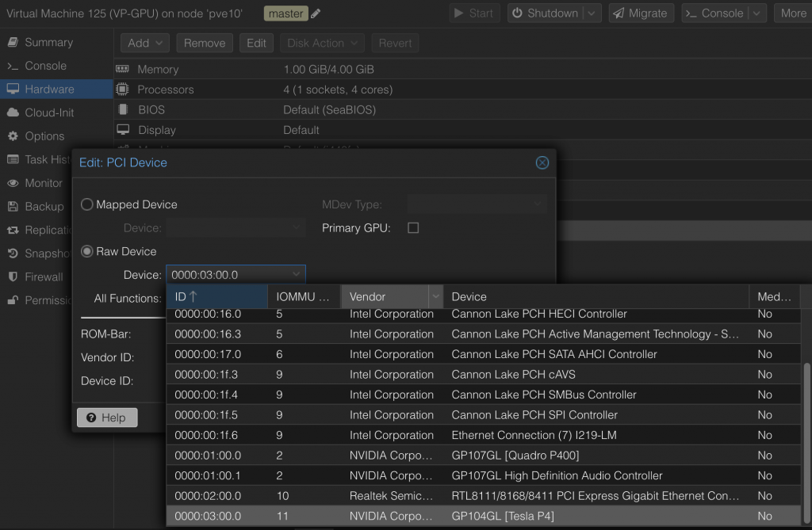
Task: Click the master tag label
Action: [x=285, y=13]
